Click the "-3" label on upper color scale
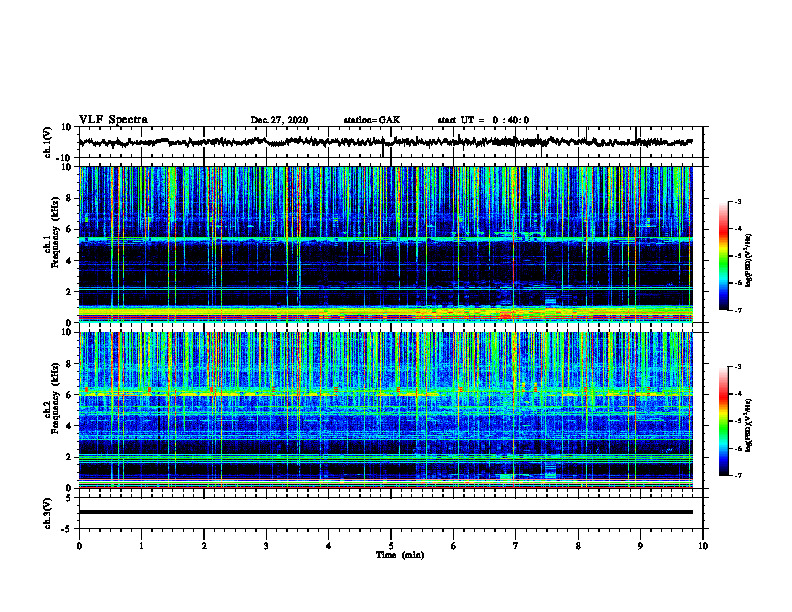 [x=737, y=201]
